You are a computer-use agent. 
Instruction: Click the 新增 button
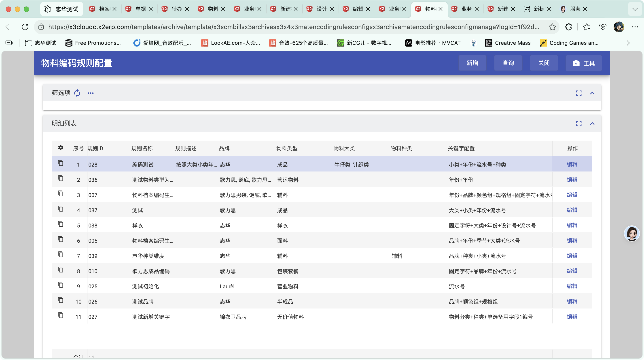[472, 63]
